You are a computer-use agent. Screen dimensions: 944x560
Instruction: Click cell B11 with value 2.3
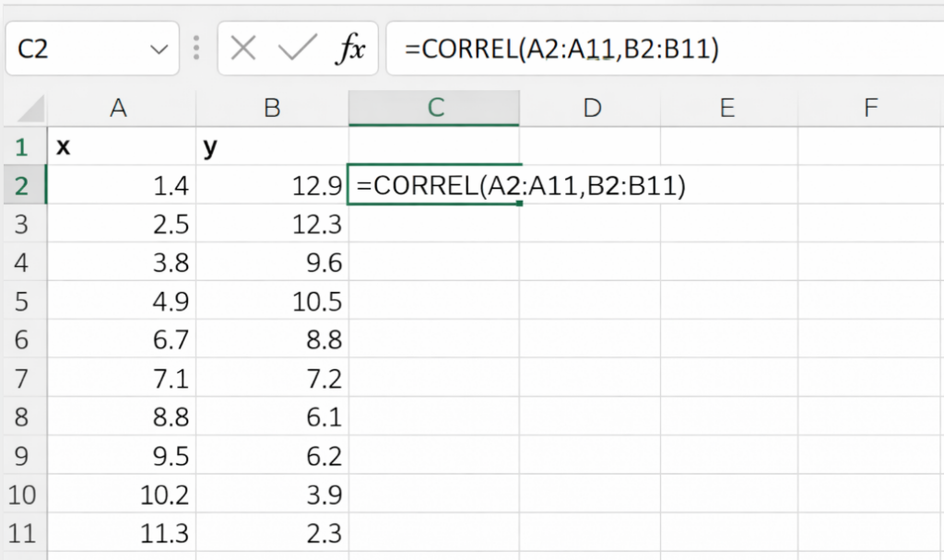tap(272, 533)
